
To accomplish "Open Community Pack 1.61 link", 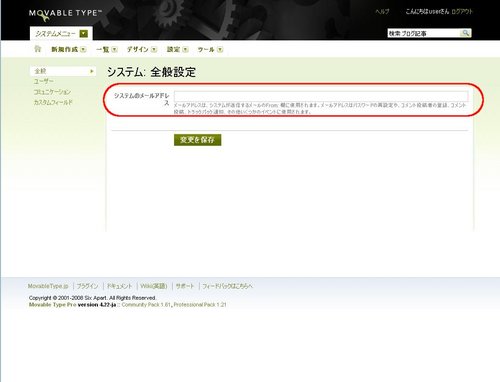I will [x=146, y=305].
